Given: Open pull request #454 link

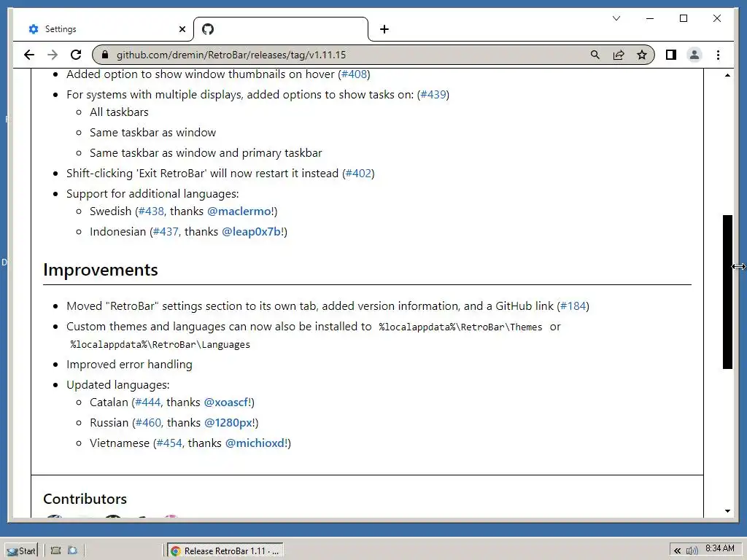Looking at the screenshot, I should tap(169, 443).
